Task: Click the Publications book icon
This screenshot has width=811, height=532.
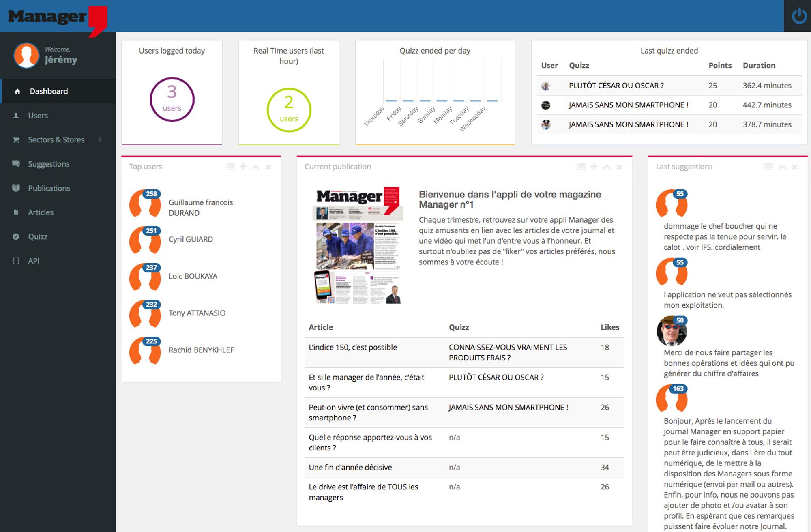Action: coord(16,188)
